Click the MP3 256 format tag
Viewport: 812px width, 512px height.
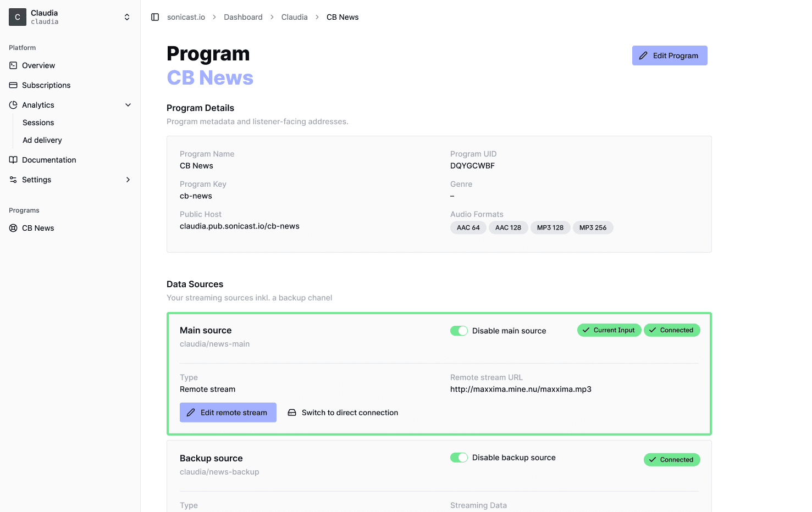[x=593, y=227]
